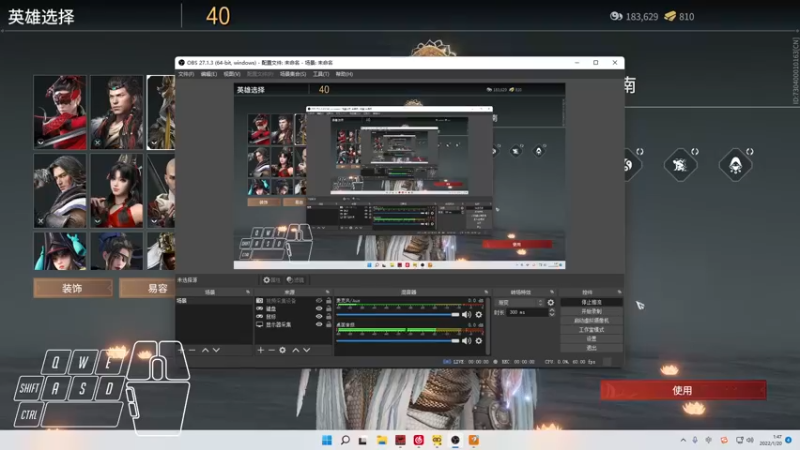
Task: Lock the 键盘 source
Action: tap(329, 308)
